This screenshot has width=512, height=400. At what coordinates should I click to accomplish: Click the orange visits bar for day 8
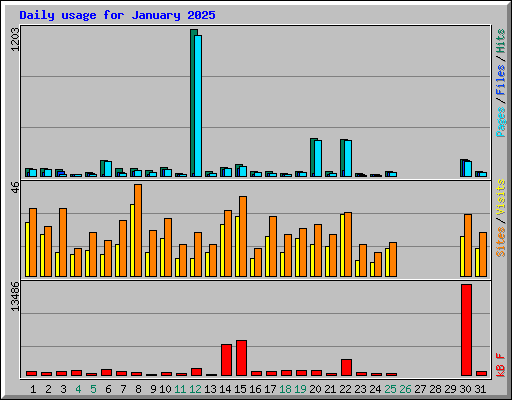(138, 230)
